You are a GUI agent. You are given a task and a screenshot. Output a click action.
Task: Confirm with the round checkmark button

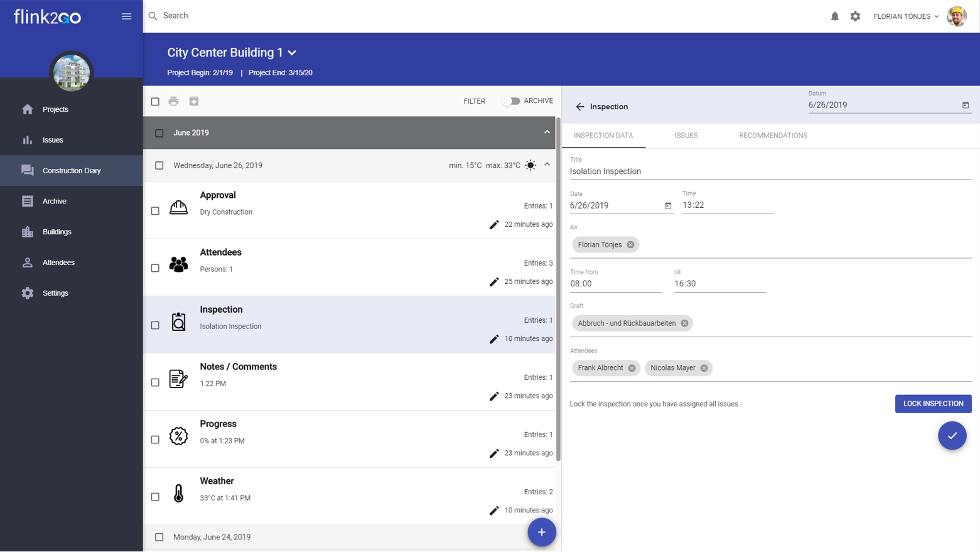[x=952, y=435]
